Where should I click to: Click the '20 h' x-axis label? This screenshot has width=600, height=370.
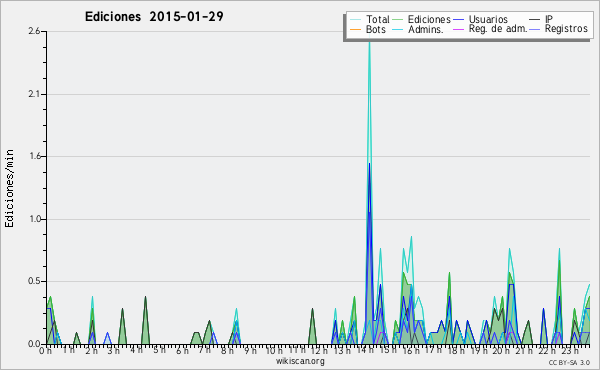500,351
